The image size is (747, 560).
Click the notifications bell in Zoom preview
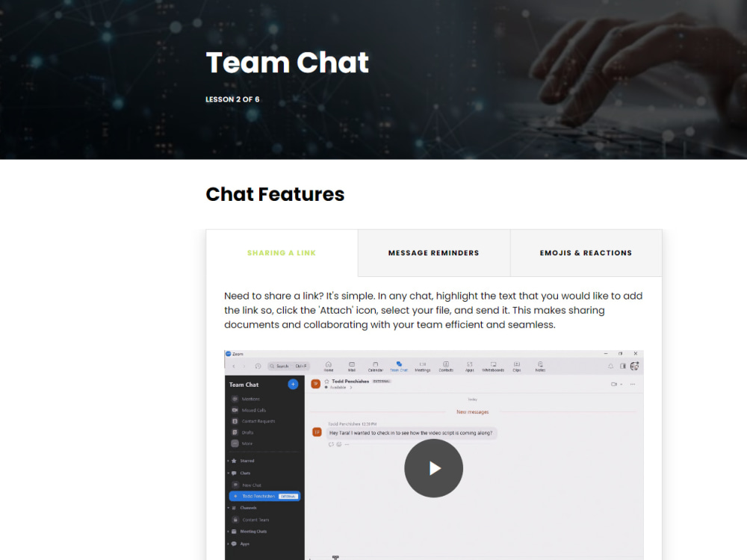(x=610, y=366)
